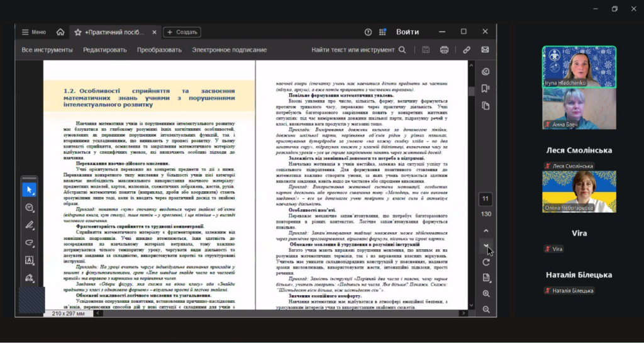The width and height of the screenshot is (644, 343).
Task: Select the arrow selection tool
Action: tap(30, 189)
